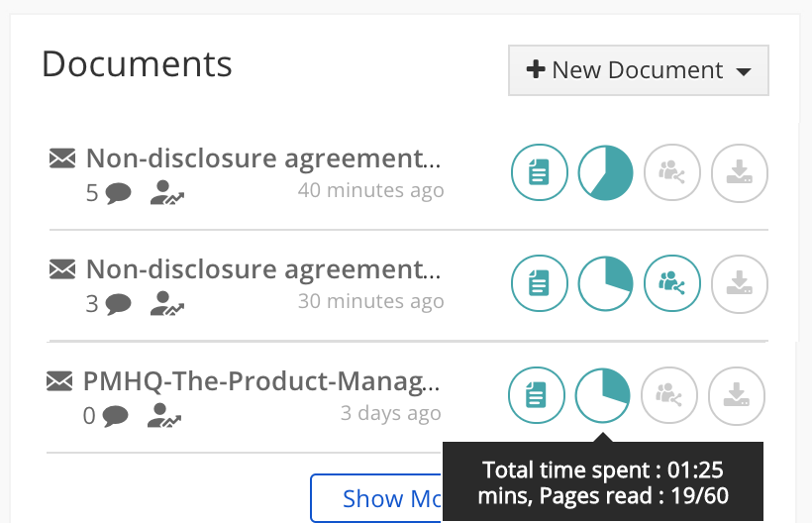This screenshot has height=523, width=812.
Task: Open the New Document dropdown
Action: [638, 70]
